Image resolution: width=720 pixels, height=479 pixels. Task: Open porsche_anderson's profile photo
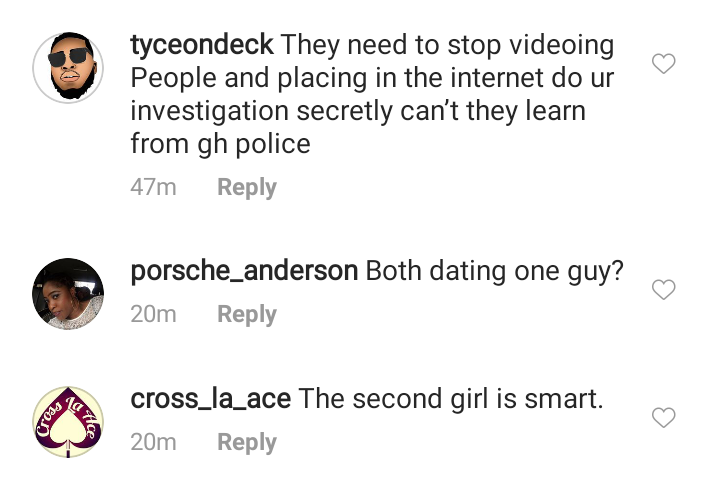pyautogui.click(x=68, y=293)
